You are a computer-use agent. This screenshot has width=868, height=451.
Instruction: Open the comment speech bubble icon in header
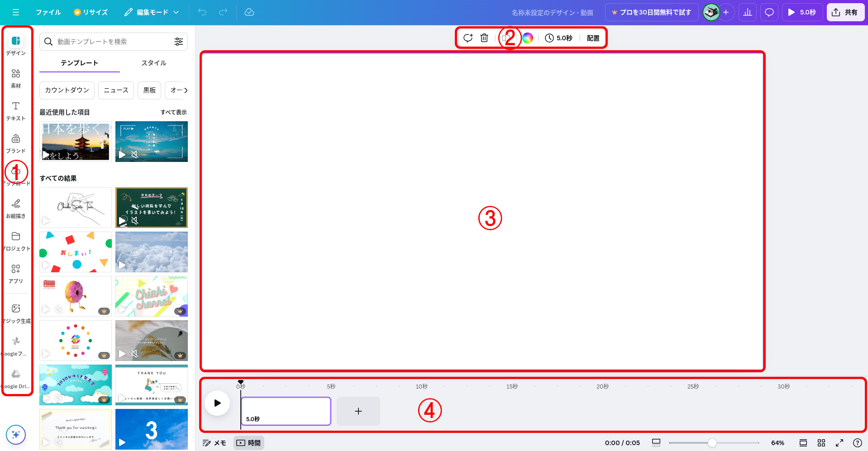(x=769, y=13)
